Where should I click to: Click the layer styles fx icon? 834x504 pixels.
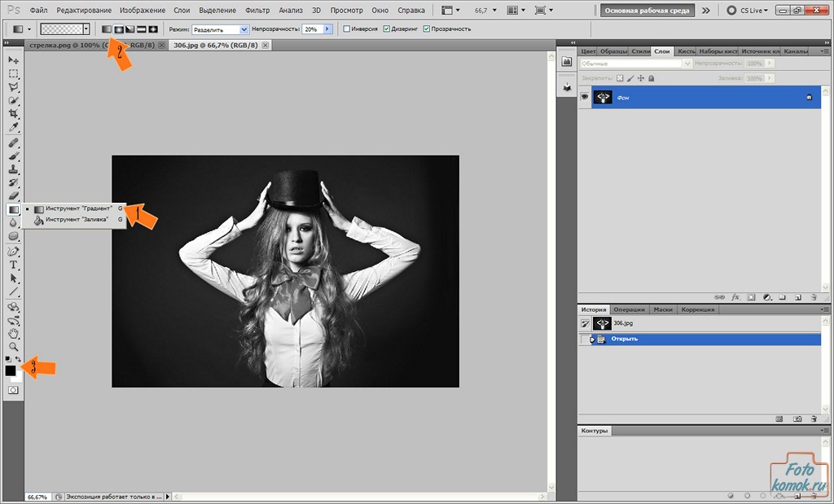(x=735, y=298)
